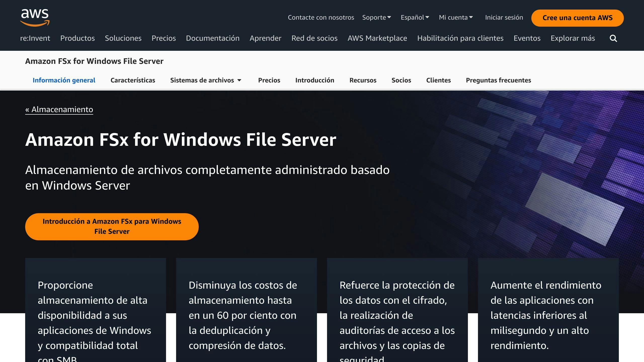This screenshot has height=362, width=644.
Task: Open Explorar más menu
Action: (x=573, y=38)
